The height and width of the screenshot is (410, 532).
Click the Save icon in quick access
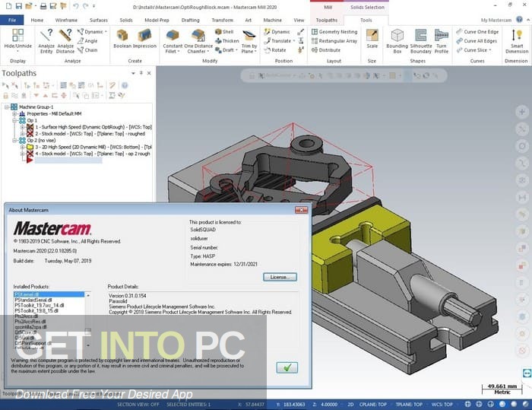click(19, 6)
